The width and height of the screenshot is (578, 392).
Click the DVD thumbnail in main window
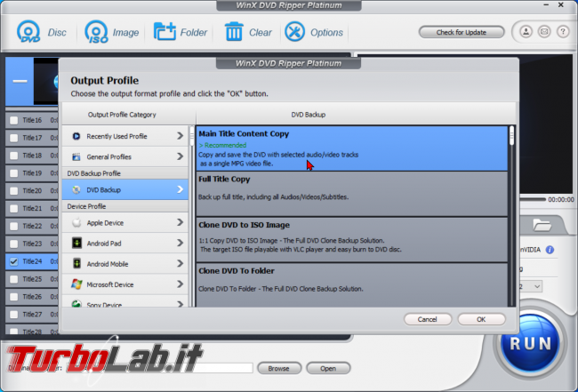pyautogui.click(x=45, y=81)
